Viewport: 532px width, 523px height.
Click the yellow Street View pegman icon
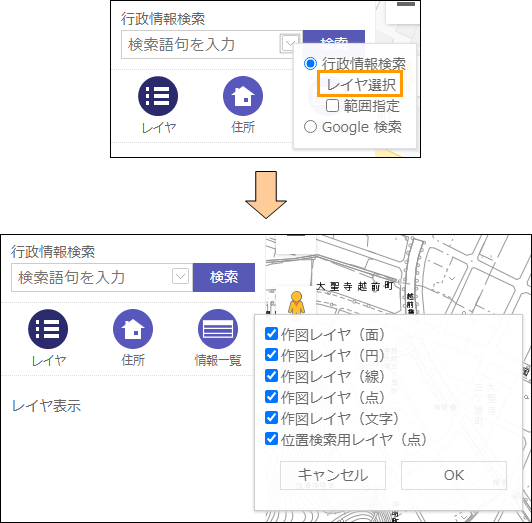(x=296, y=303)
